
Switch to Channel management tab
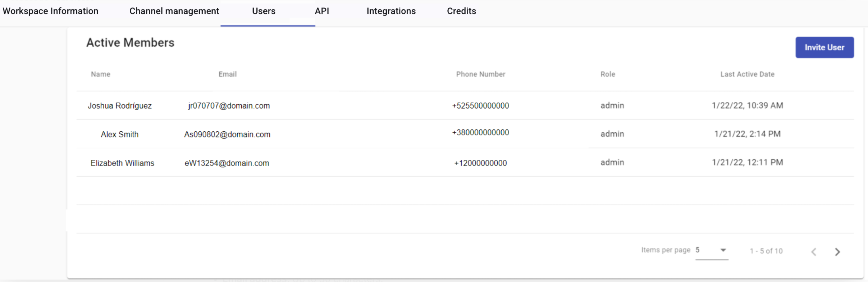pos(174,11)
